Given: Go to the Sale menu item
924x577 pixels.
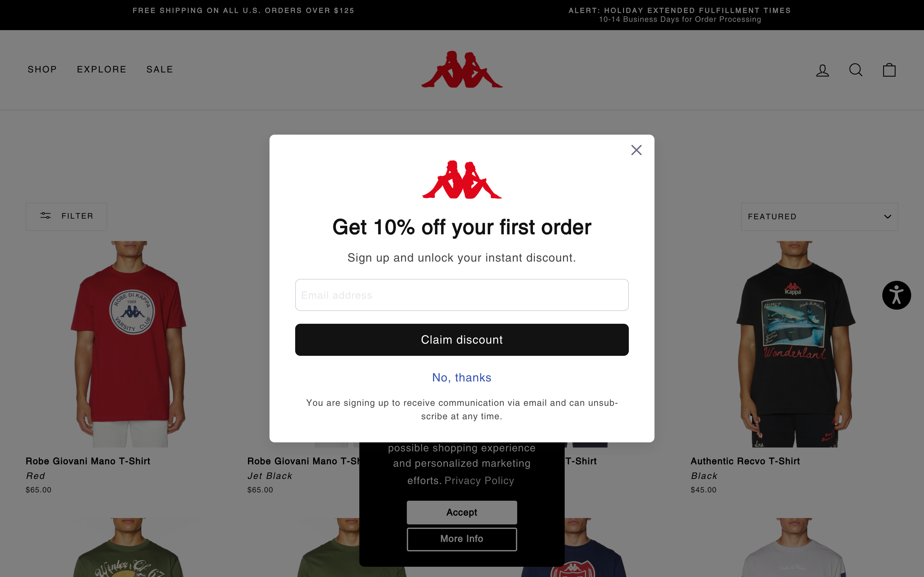Looking at the screenshot, I should tap(159, 70).
